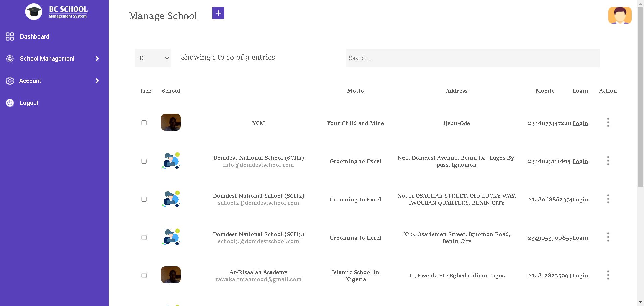Open the three-dot action menu for YCM
The height and width of the screenshot is (306, 644).
(x=608, y=123)
